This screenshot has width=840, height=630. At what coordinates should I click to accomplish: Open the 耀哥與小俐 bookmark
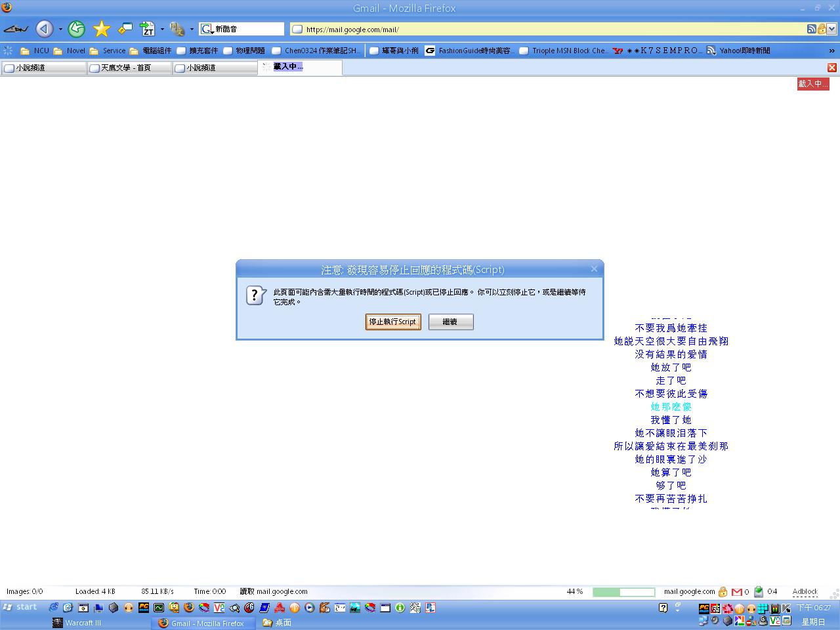point(394,51)
